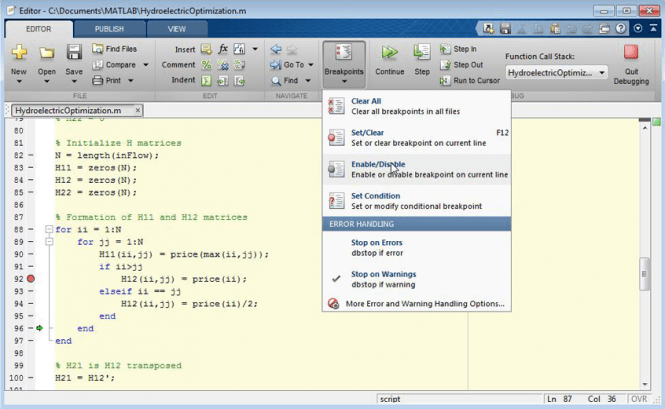Set breakpoint at line 100 dash
This screenshot has height=409, width=665.
[31, 377]
